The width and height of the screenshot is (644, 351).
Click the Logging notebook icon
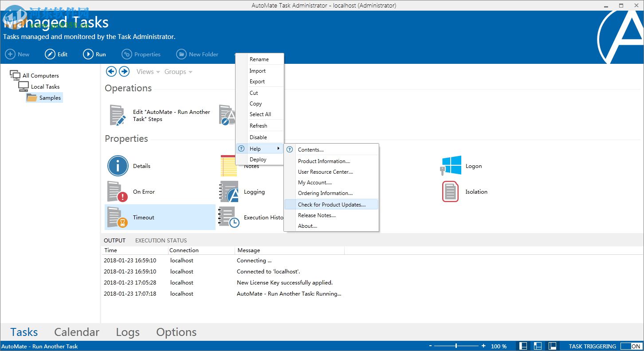[229, 192]
